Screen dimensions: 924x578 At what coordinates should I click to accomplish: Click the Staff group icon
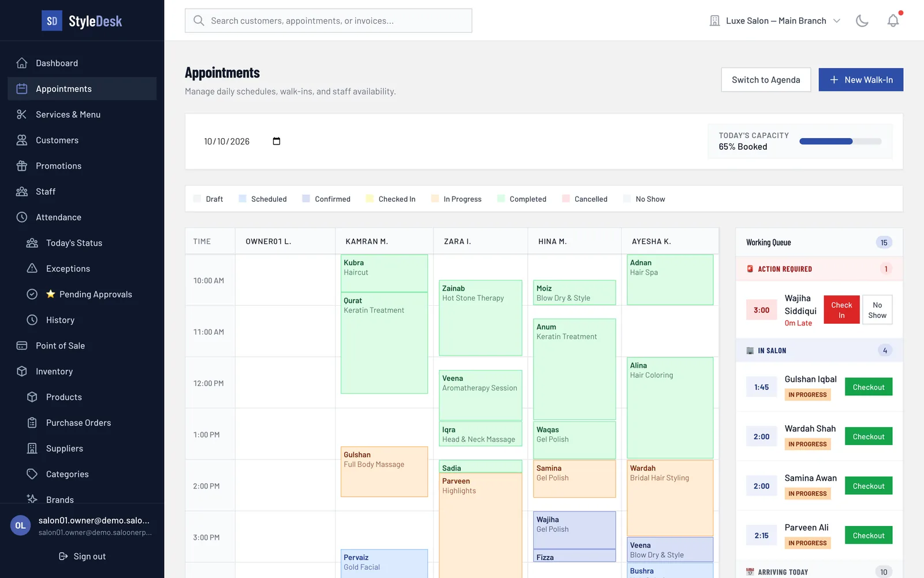22,191
